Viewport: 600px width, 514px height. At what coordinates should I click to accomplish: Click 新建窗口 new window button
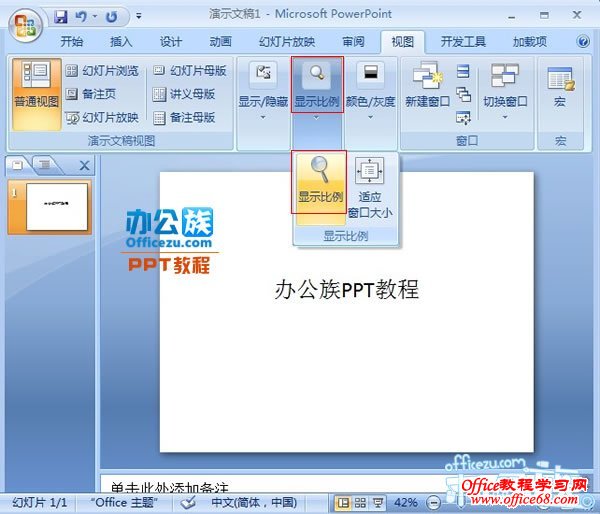(x=427, y=85)
